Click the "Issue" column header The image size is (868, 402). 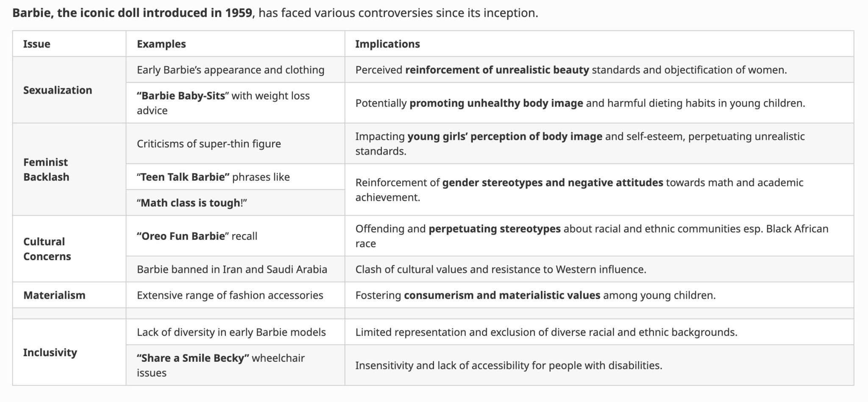pos(36,44)
